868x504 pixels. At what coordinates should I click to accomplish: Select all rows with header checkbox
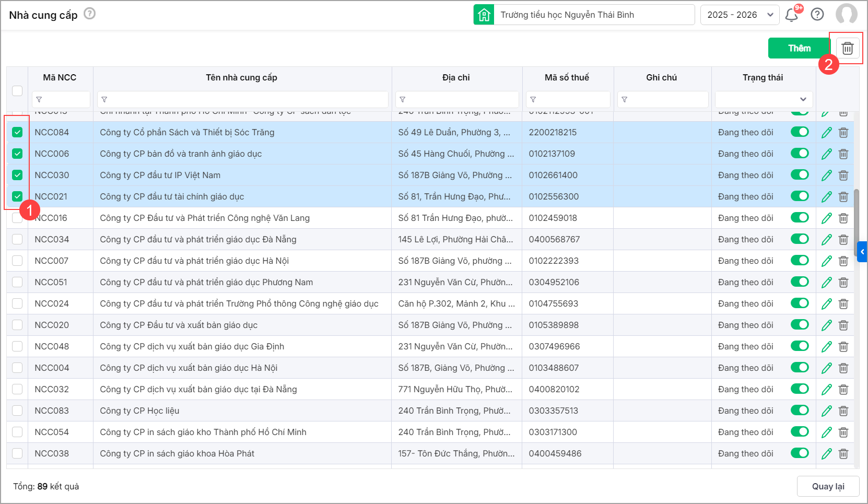17,90
